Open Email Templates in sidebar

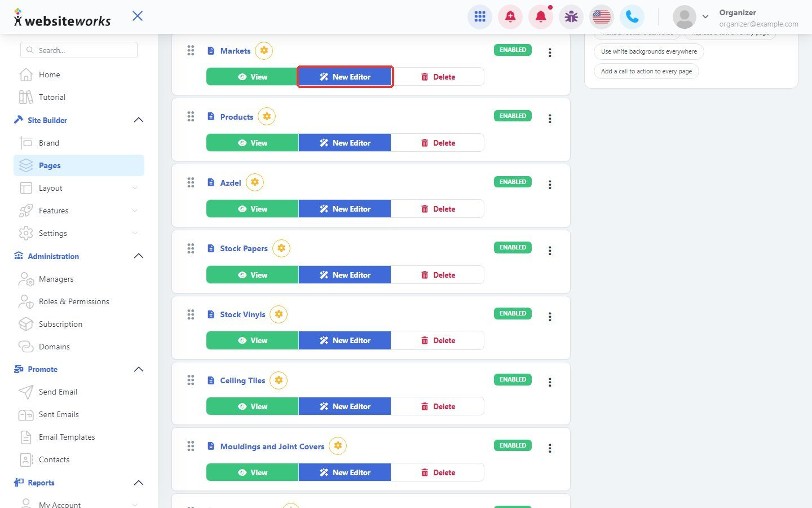(79, 437)
